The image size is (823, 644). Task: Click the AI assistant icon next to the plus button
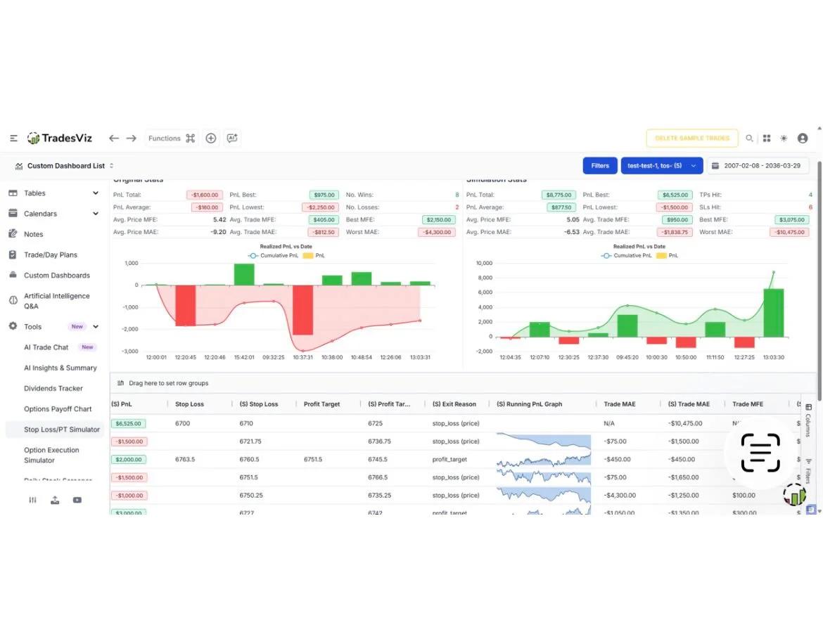(232, 138)
